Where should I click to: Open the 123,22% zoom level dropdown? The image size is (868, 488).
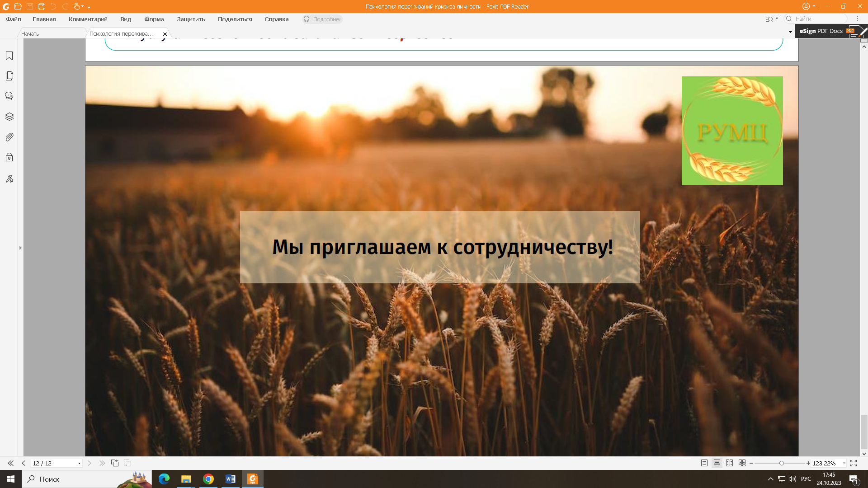[844, 464]
